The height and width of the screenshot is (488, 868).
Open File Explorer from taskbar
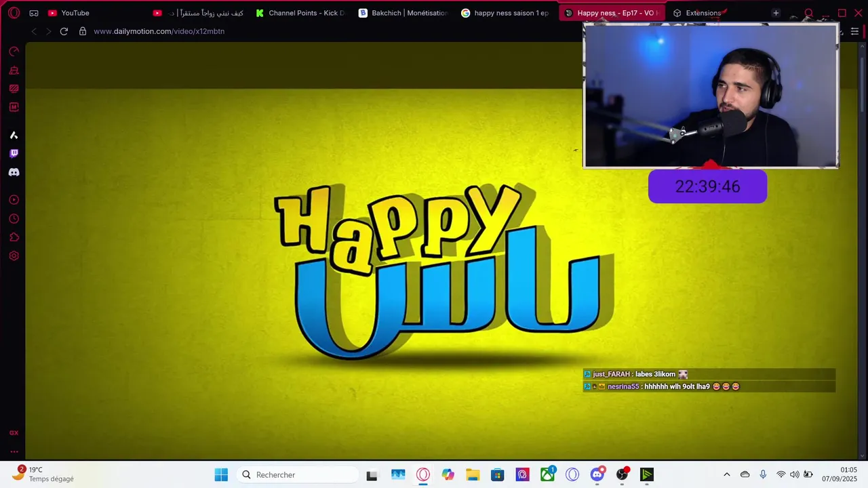click(473, 474)
